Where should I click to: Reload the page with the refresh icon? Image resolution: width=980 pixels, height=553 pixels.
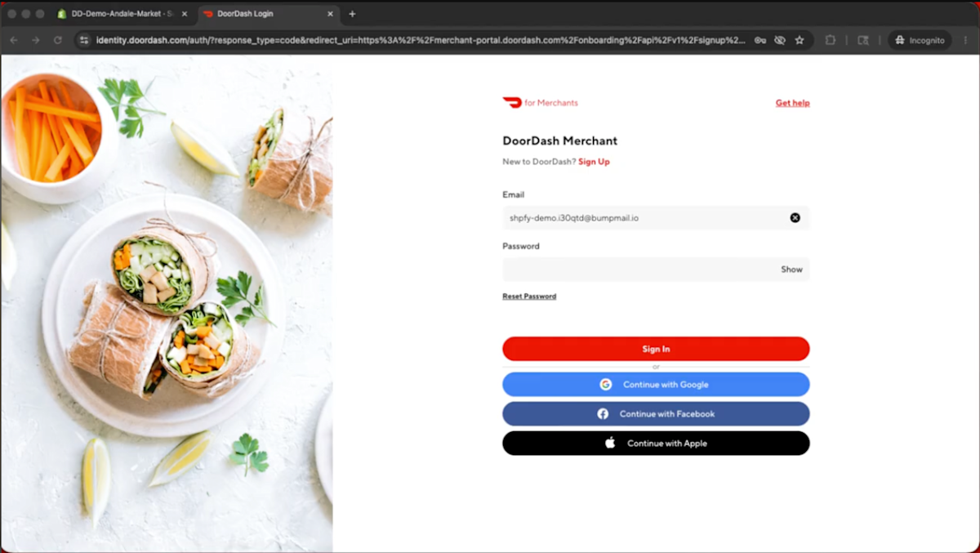coord(57,40)
